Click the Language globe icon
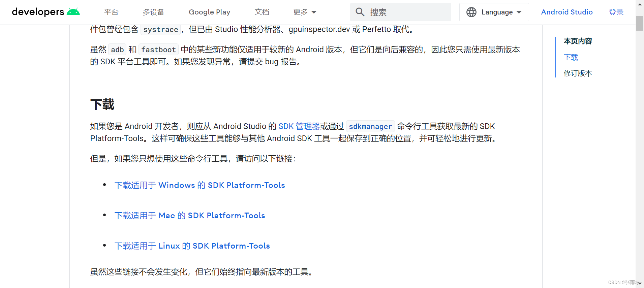This screenshot has height=288, width=644. (x=471, y=12)
